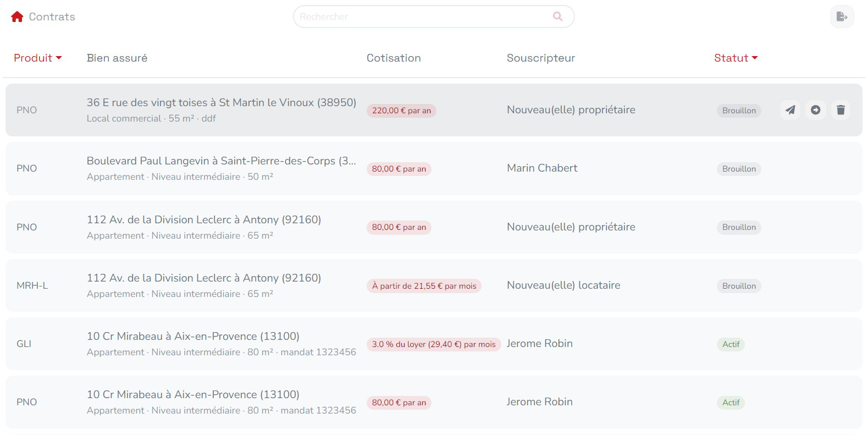Open the Statut filter dropdown
The image size is (868, 435).
pos(736,58)
